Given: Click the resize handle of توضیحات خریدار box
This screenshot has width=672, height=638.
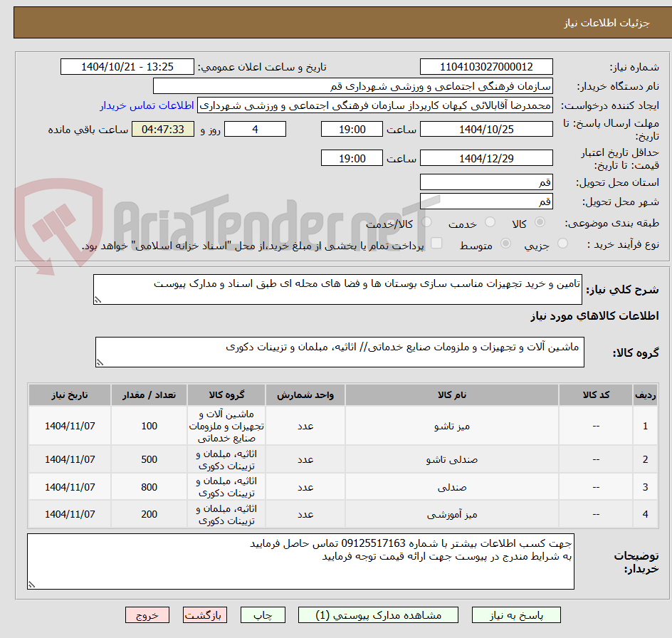Looking at the screenshot, I should (x=31, y=585).
